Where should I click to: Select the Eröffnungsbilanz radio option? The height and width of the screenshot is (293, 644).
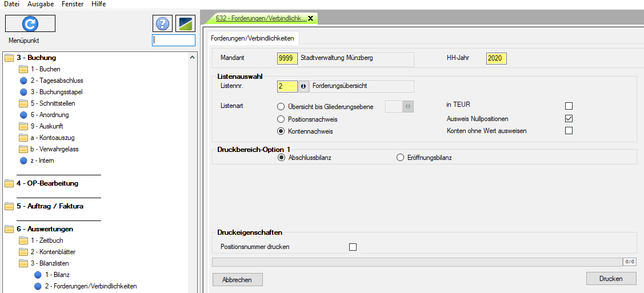(x=400, y=158)
